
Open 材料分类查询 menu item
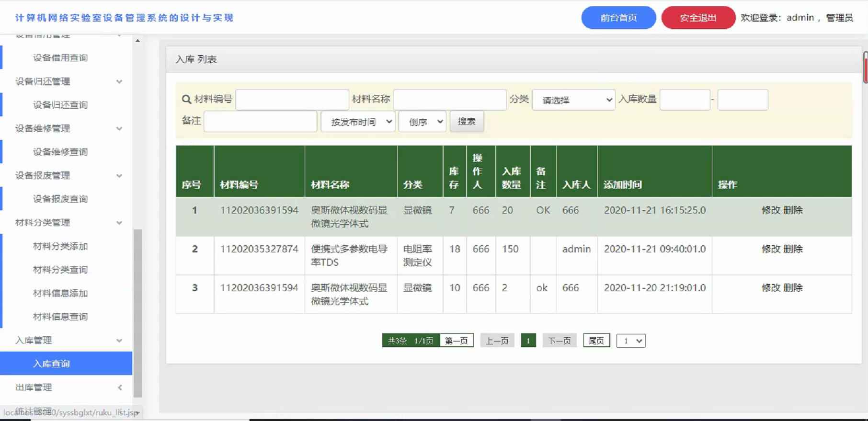[x=60, y=270]
